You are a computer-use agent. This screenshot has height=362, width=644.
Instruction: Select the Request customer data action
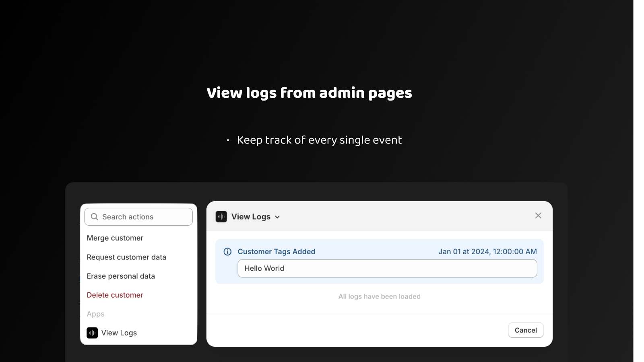click(x=126, y=257)
